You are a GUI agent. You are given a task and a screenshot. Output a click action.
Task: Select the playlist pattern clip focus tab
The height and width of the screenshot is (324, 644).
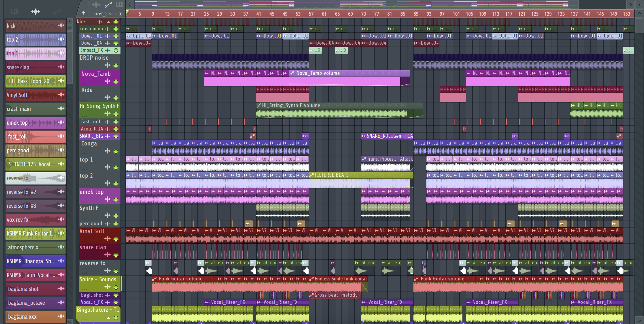click(119, 4)
